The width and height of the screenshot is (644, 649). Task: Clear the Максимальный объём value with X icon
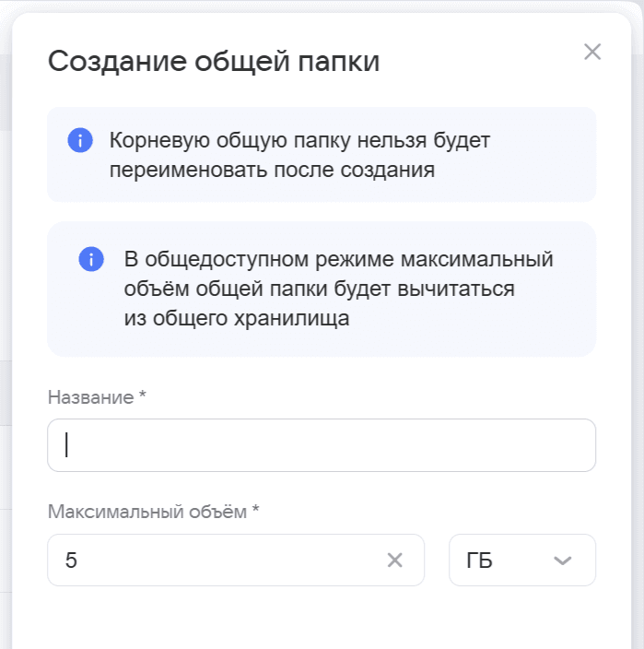tap(394, 560)
